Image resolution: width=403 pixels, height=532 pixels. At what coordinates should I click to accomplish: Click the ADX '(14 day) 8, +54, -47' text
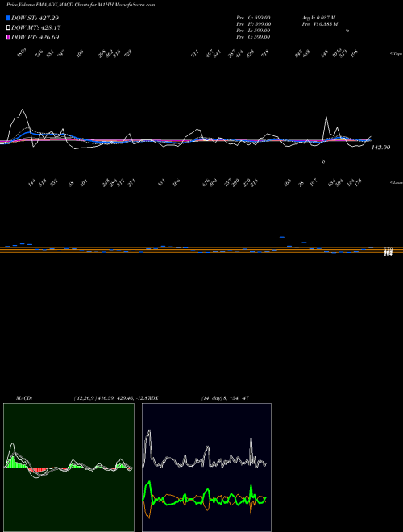(225, 398)
